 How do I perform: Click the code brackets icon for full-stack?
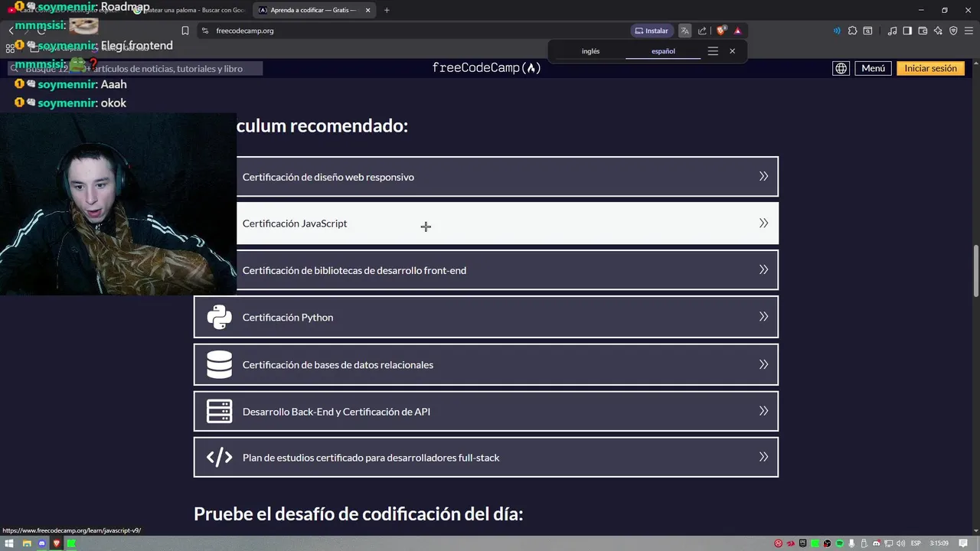(219, 458)
